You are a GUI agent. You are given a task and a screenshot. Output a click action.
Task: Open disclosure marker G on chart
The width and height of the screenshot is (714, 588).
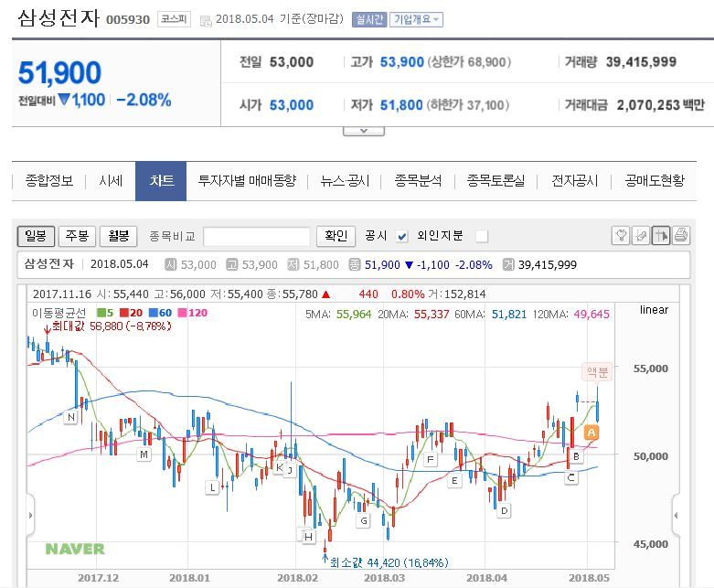(x=363, y=520)
